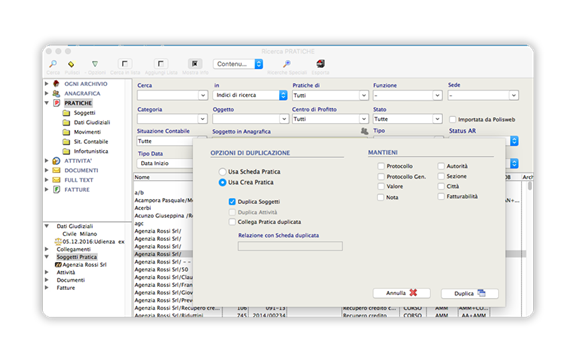The height and width of the screenshot is (362, 576).
Task: Open the Categoria dropdown
Action: (x=172, y=119)
